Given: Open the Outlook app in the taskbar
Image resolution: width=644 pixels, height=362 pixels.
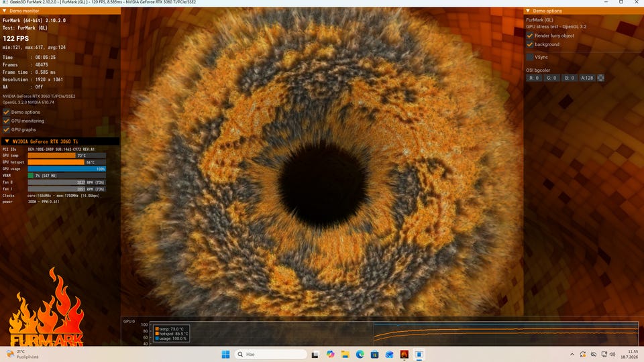Looking at the screenshot, I should tap(389, 354).
